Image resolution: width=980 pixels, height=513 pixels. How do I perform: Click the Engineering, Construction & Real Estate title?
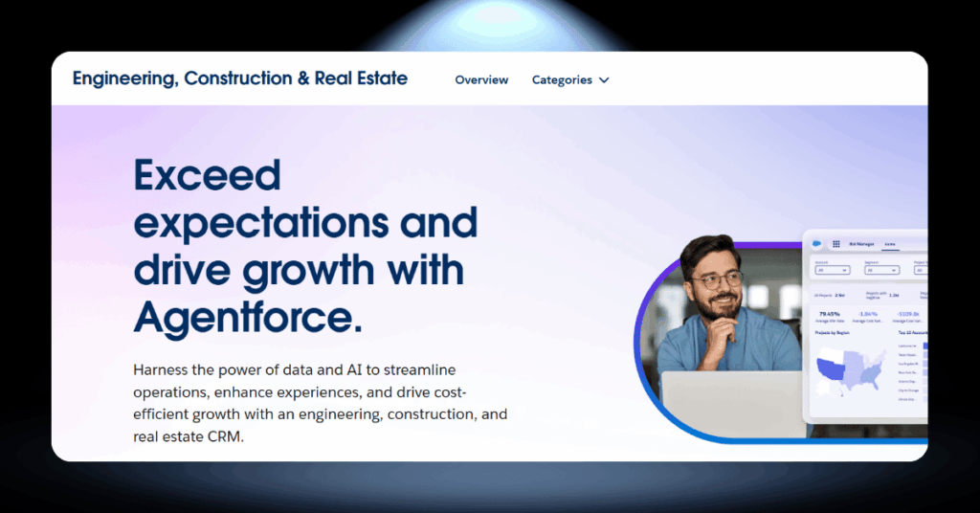point(240,78)
